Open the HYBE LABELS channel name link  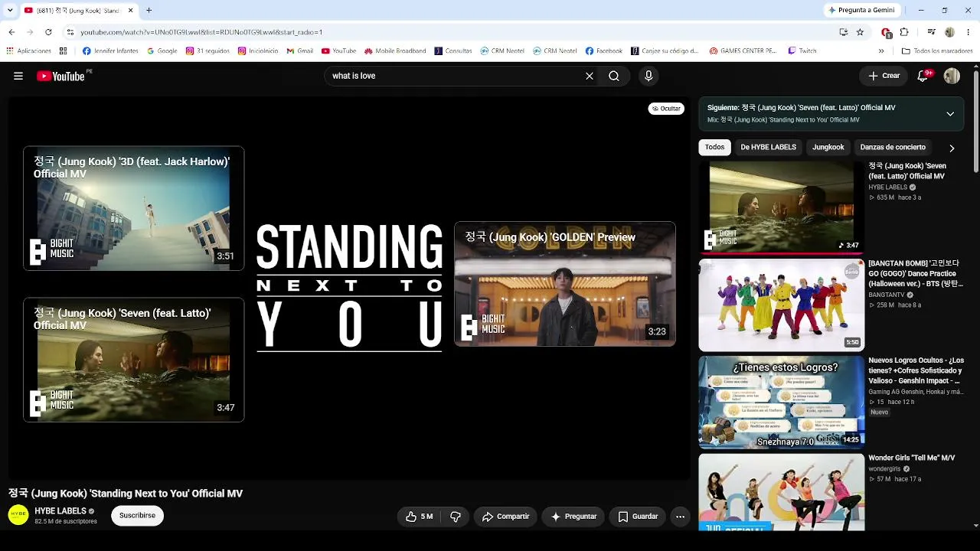point(60,511)
